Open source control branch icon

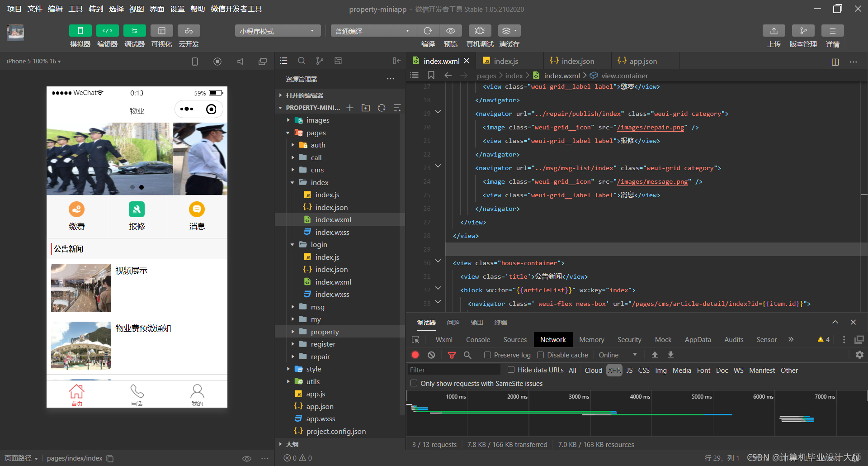pos(320,61)
